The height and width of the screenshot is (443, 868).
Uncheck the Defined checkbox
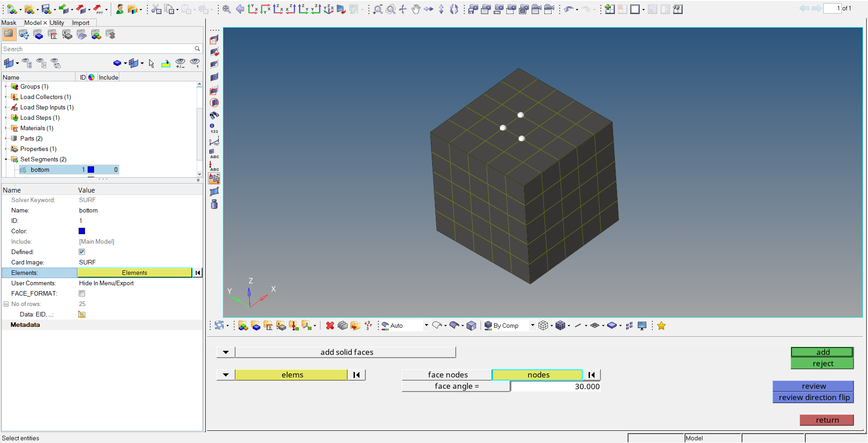82,252
